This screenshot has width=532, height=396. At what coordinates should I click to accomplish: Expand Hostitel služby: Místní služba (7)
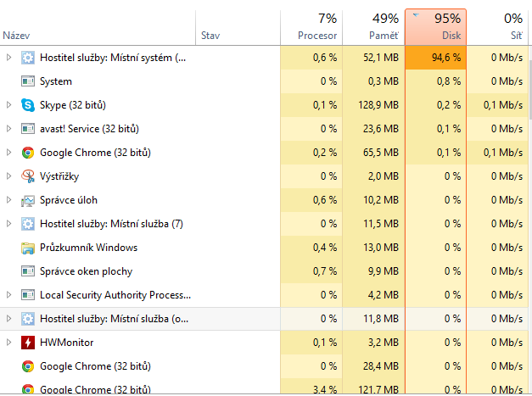[9, 224]
